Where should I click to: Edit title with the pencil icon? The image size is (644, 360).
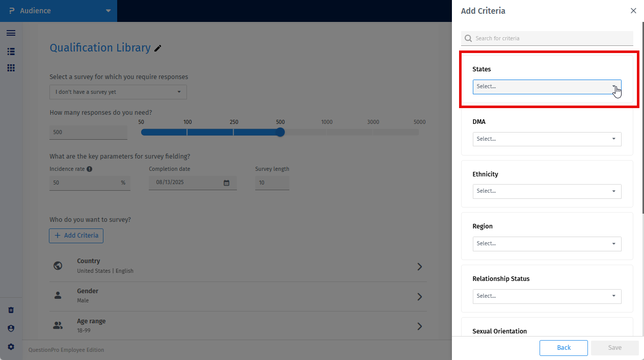[x=158, y=48]
